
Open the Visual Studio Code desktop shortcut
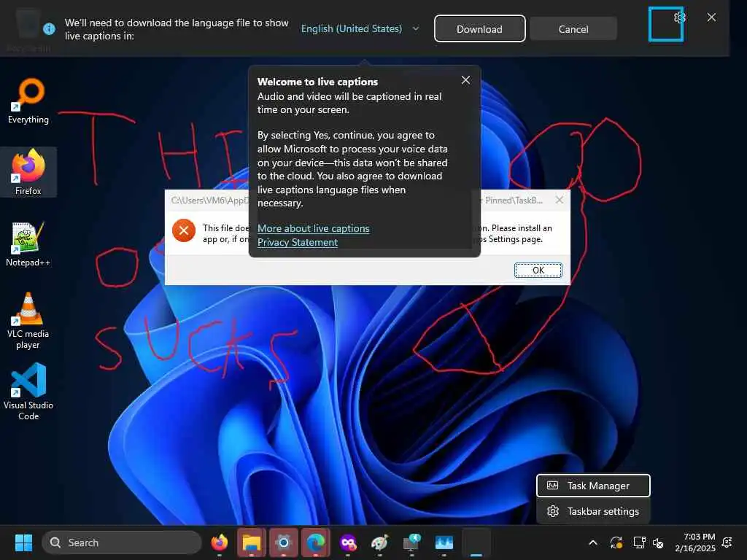[28, 392]
